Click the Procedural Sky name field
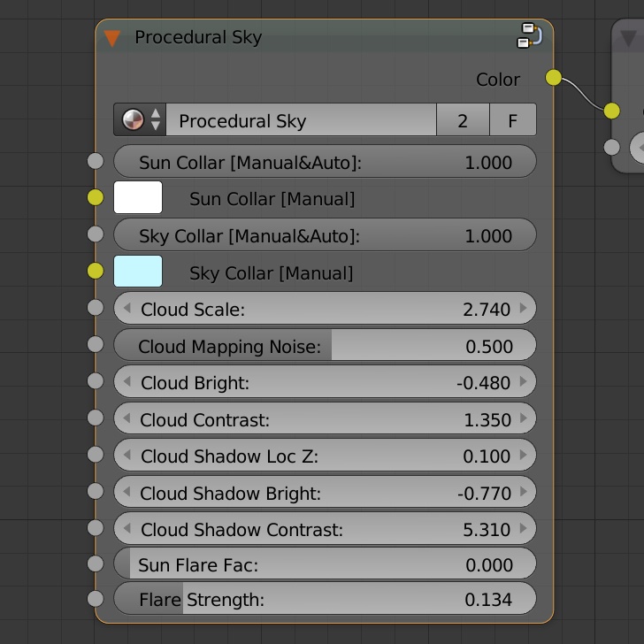The width and height of the screenshot is (644, 644). (301, 120)
